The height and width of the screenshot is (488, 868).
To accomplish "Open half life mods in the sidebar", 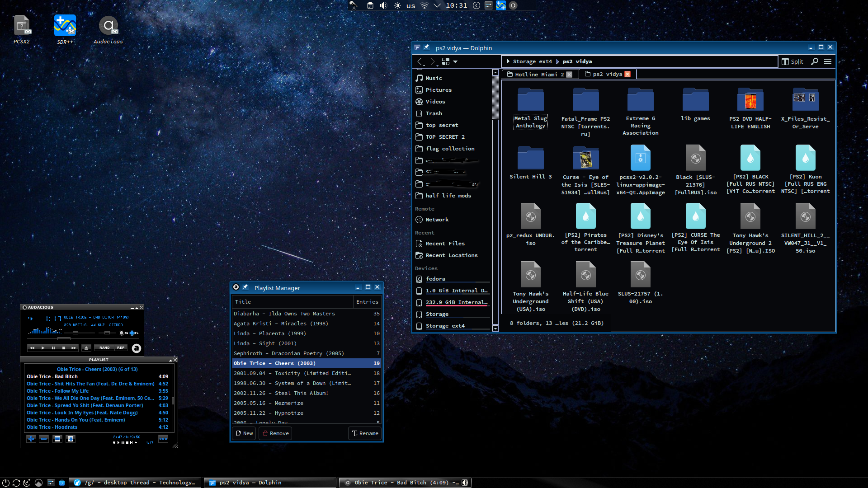I will coord(452,196).
